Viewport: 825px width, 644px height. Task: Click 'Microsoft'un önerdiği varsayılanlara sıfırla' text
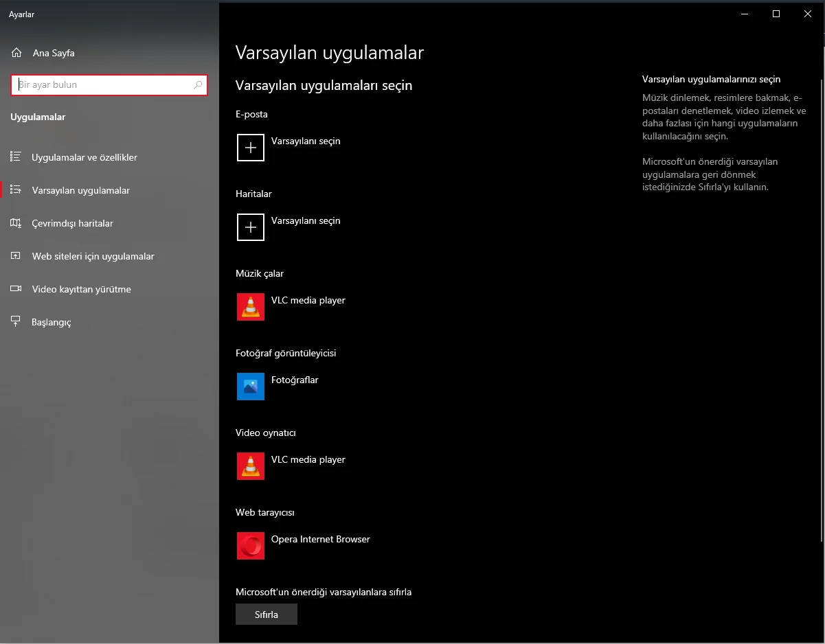[x=324, y=592]
